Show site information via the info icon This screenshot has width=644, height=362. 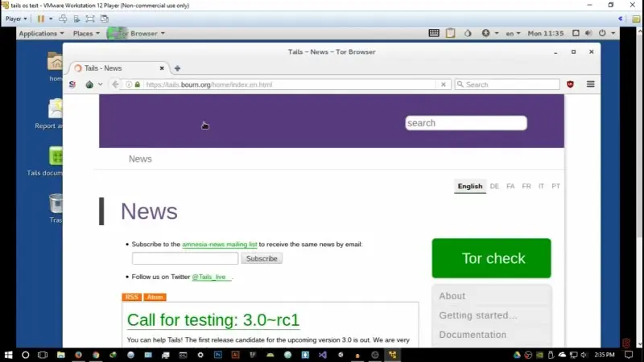pyautogui.click(x=129, y=84)
